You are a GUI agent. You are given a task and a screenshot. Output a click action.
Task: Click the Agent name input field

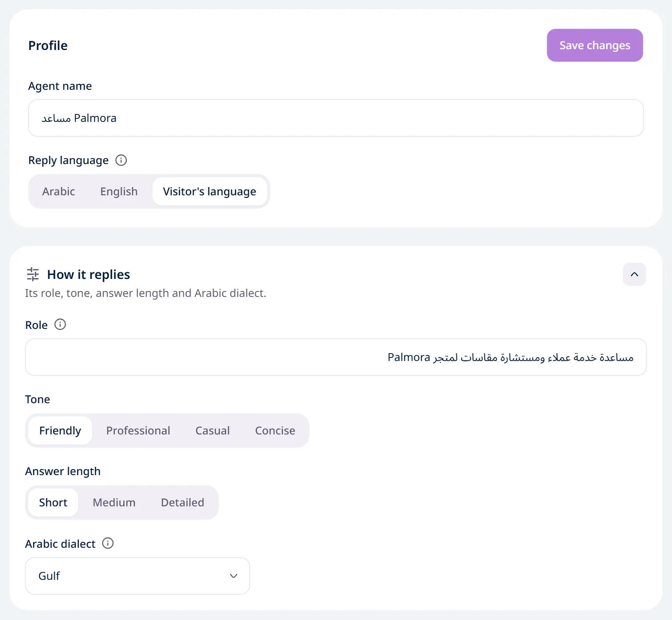point(336,118)
